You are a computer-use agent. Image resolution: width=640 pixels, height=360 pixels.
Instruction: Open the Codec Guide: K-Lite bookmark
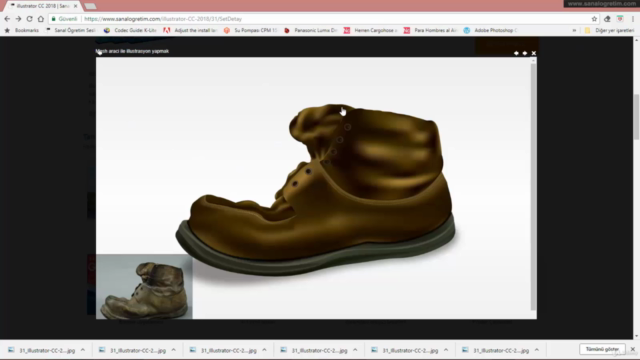click(x=130, y=30)
